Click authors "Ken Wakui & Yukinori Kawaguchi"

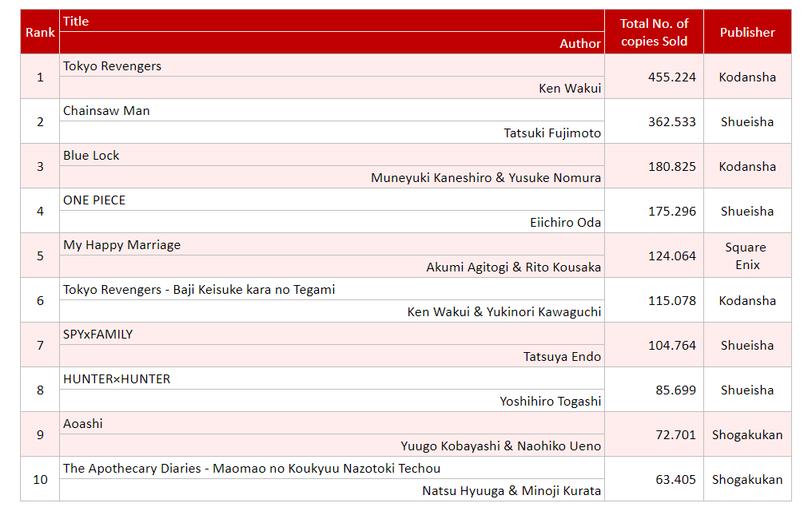(504, 312)
